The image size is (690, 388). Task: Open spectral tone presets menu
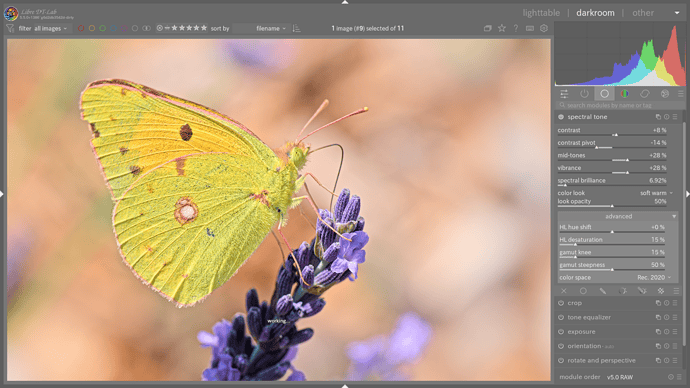click(675, 117)
